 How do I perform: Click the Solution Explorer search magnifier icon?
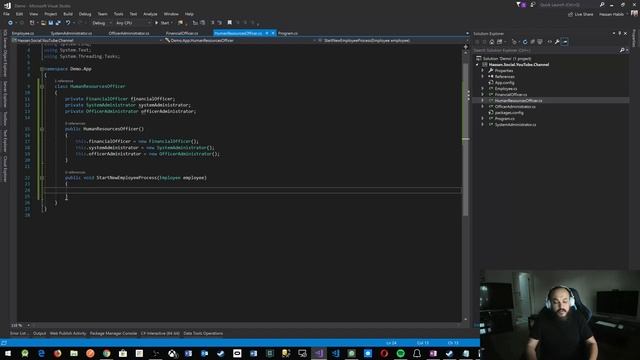(622, 50)
